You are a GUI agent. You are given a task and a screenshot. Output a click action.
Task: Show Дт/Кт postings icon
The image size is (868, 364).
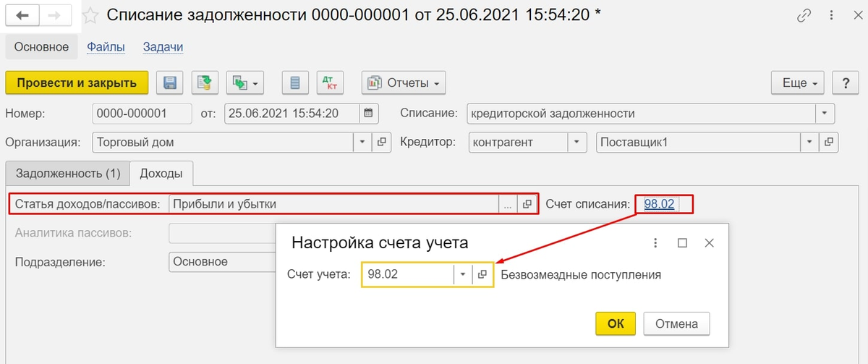point(330,82)
